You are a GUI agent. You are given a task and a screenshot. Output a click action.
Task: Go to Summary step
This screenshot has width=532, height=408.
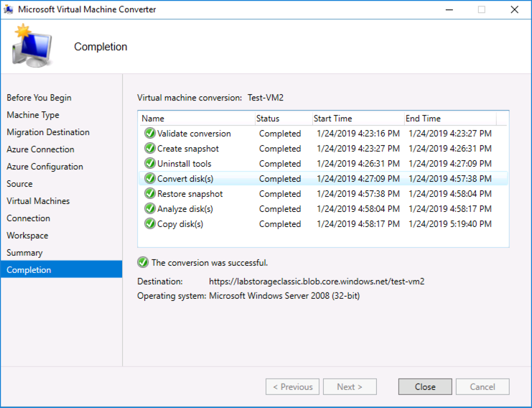24,253
